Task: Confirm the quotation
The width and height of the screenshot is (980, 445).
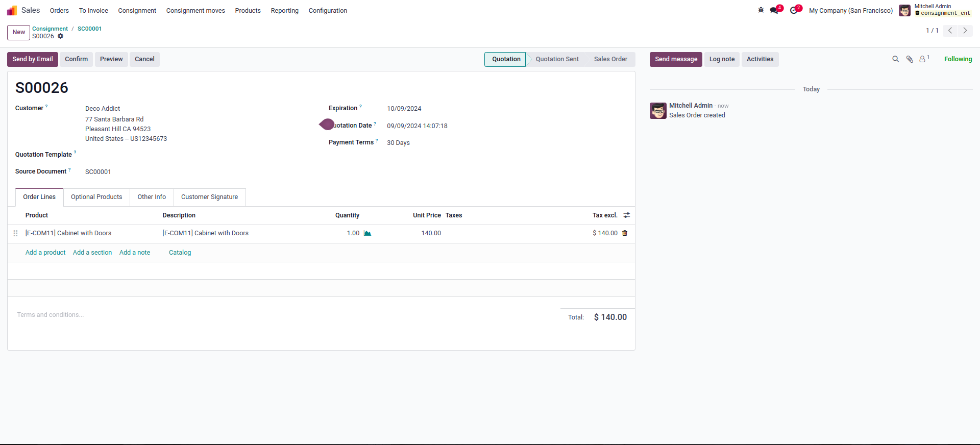Action: click(76, 59)
